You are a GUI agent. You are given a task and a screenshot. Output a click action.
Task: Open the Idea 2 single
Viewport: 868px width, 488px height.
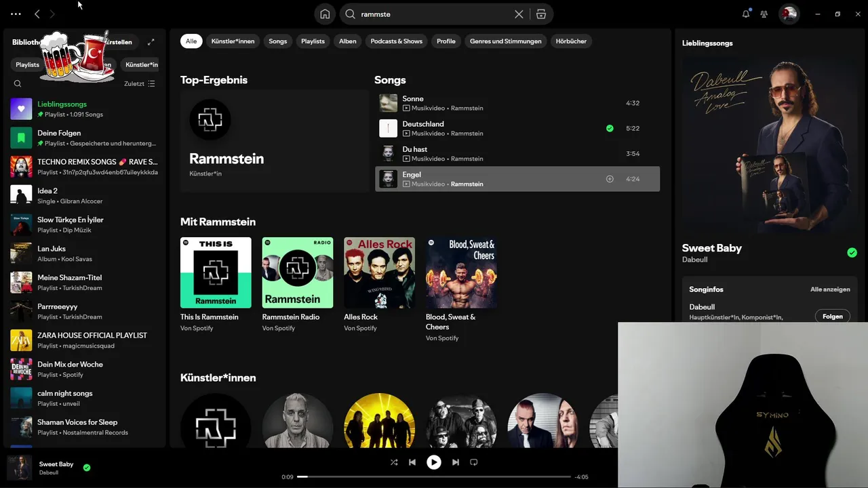click(85, 196)
